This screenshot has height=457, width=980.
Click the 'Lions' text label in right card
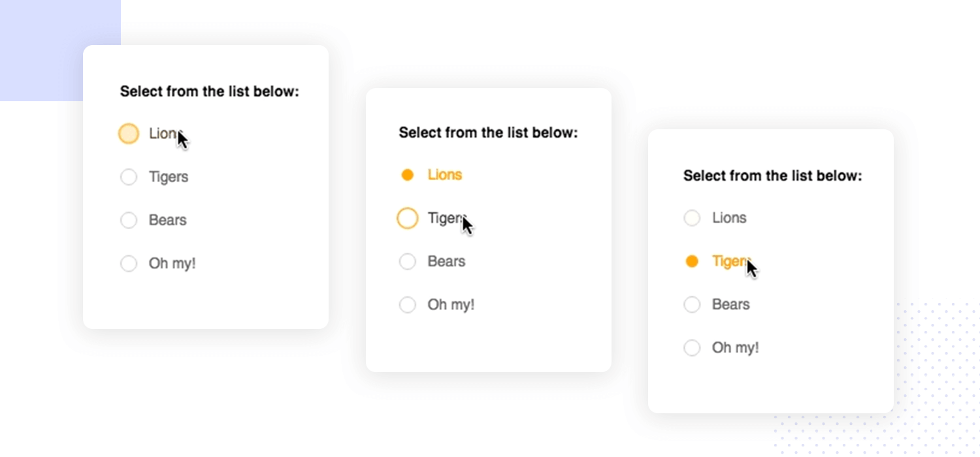[x=729, y=218]
